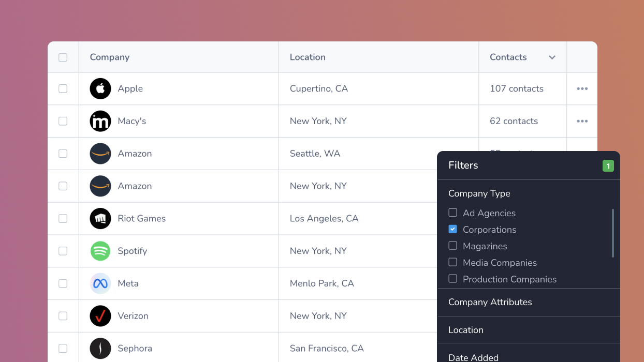Select the Amazon Seattle row checkbox

coord(63,154)
